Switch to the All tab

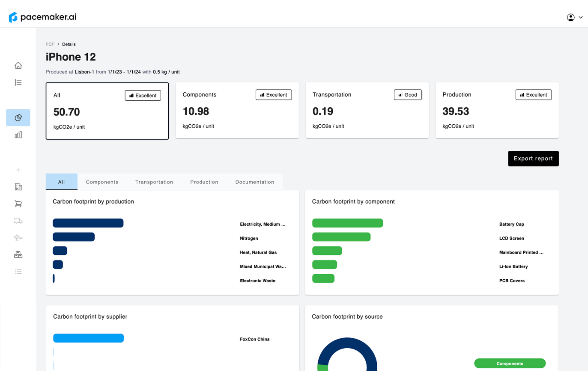tap(61, 182)
